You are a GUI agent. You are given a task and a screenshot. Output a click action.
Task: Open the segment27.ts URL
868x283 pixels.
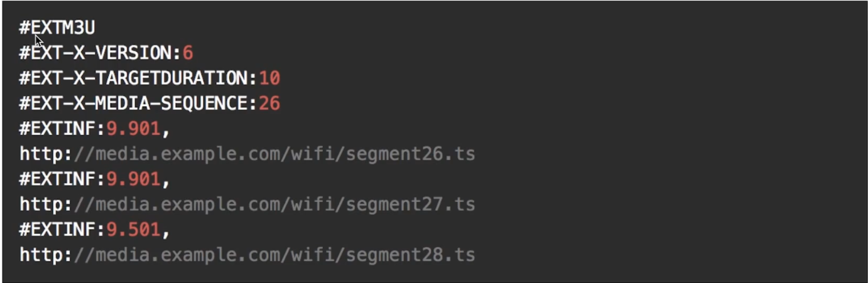247,205
